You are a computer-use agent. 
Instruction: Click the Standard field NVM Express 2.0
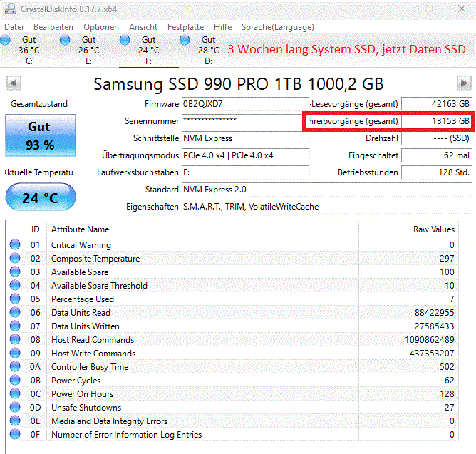tap(326, 190)
